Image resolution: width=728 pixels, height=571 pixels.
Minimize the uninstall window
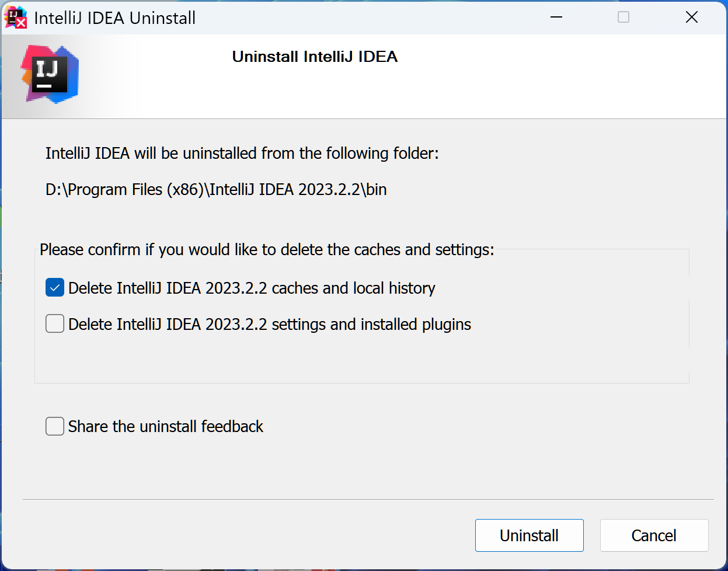point(556,18)
